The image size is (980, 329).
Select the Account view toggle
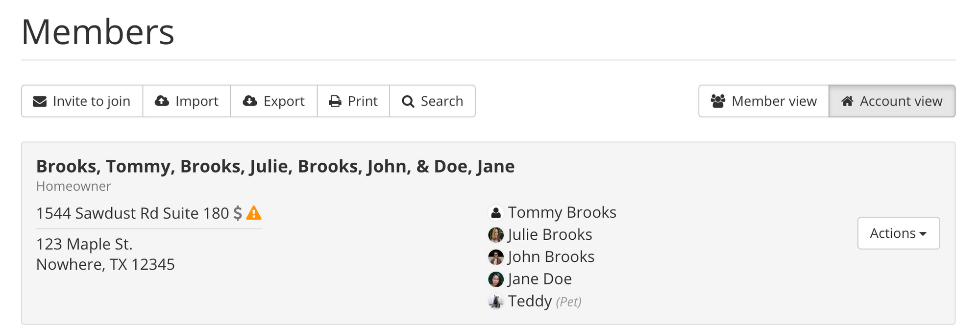892,101
